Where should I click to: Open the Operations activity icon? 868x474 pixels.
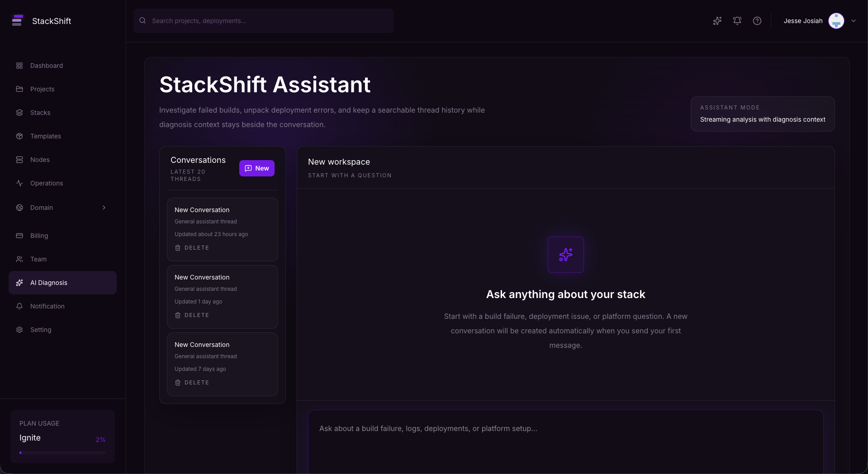point(19,183)
